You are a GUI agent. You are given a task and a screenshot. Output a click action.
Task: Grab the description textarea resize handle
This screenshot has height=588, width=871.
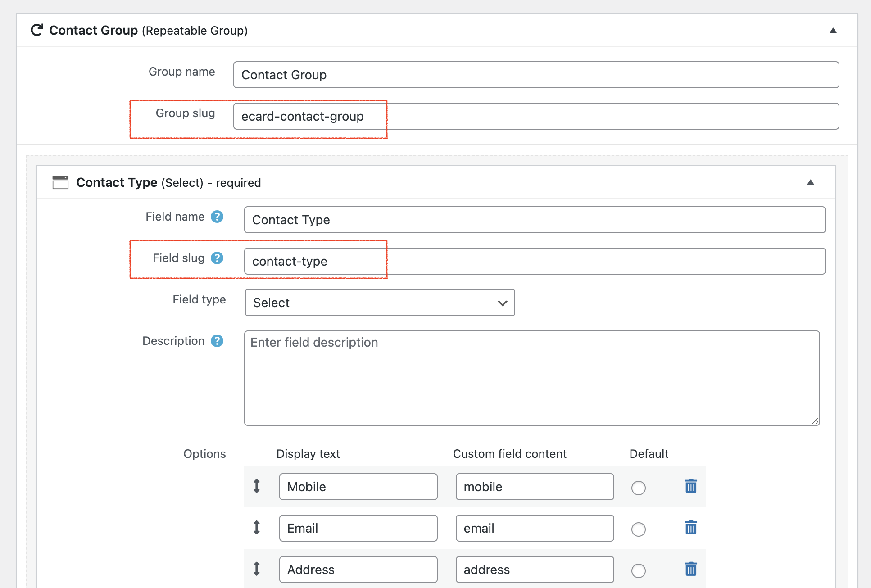point(815,421)
